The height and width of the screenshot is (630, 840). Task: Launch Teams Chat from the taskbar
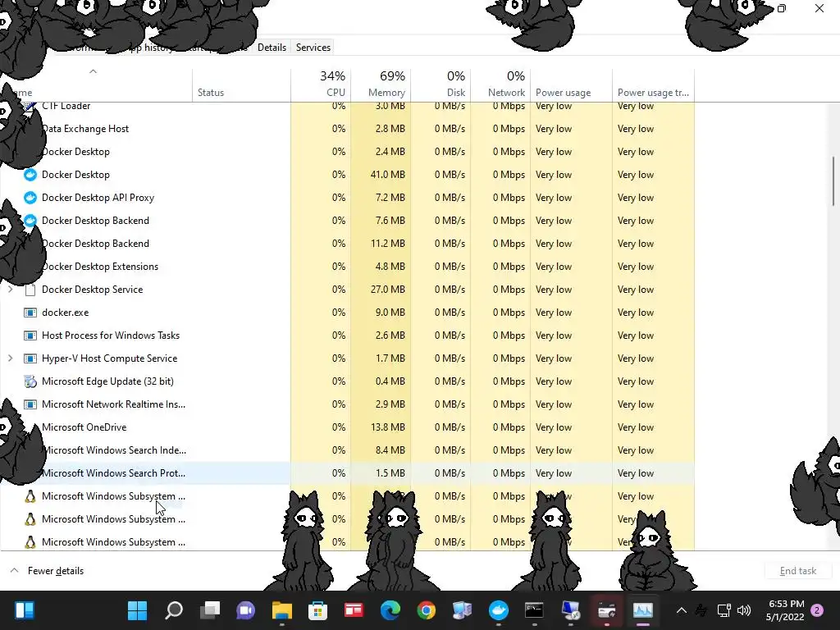point(246,610)
